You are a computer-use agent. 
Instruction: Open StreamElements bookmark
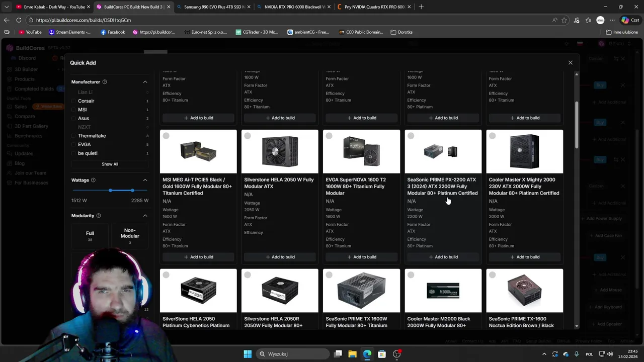point(70,32)
